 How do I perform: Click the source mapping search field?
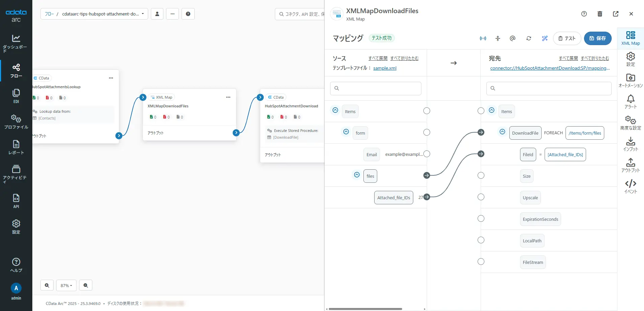(x=375, y=88)
